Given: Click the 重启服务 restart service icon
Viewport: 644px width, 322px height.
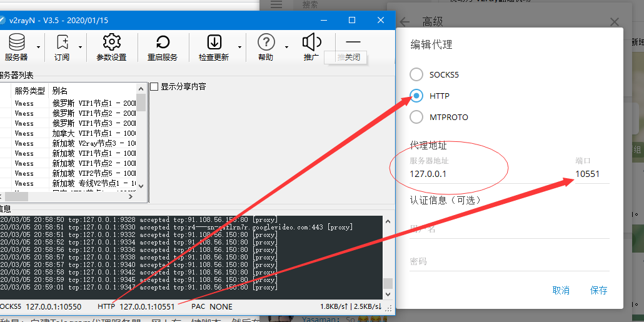Looking at the screenshot, I should [163, 48].
